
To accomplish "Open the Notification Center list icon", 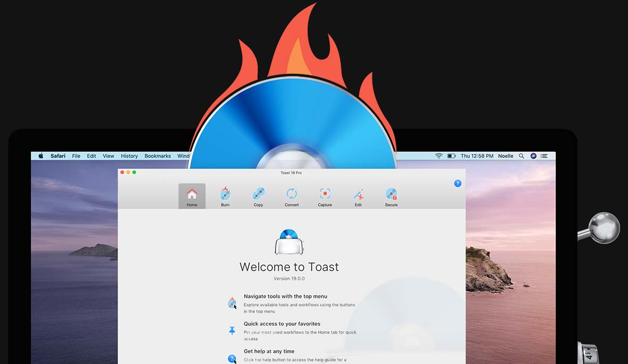I will click(544, 156).
